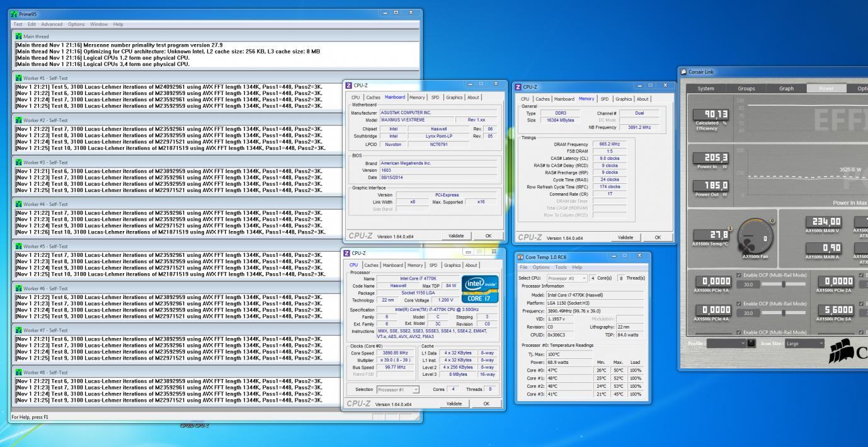Adjust OCP slider for AX1500i PCIe 1A
The width and height of the screenshot is (868, 447).
(x=783, y=284)
